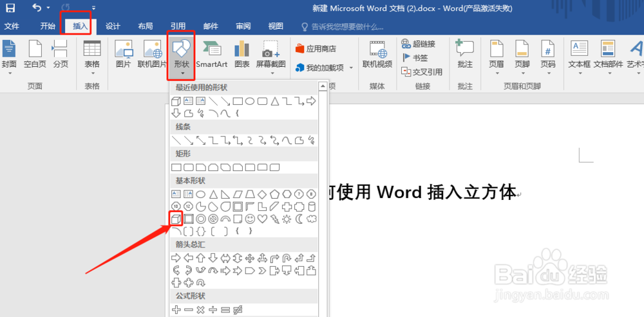The width and height of the screenshot is (644, 317).
Task: Select the no-symbol prohibited shape
Action: click(x=213, y=219)
